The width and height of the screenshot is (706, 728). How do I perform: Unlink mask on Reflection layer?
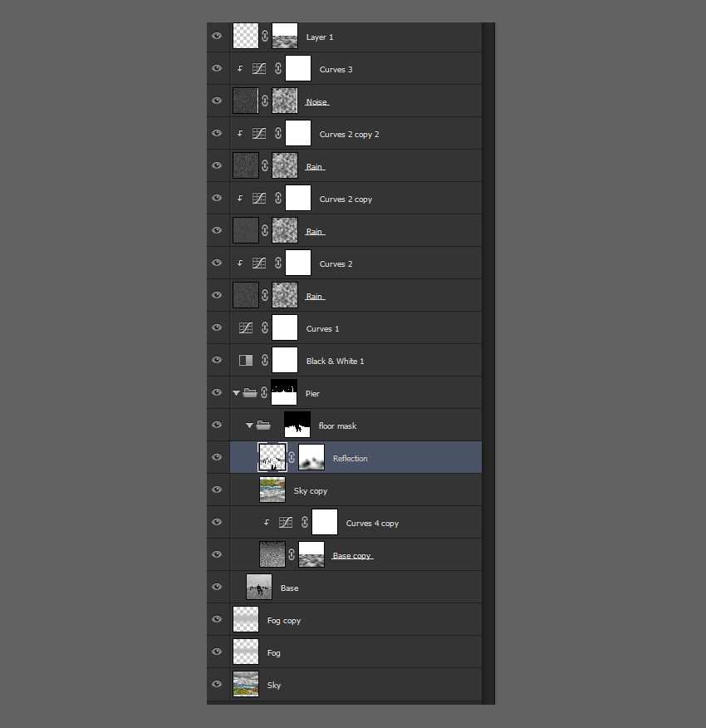(x=292, y=457)
